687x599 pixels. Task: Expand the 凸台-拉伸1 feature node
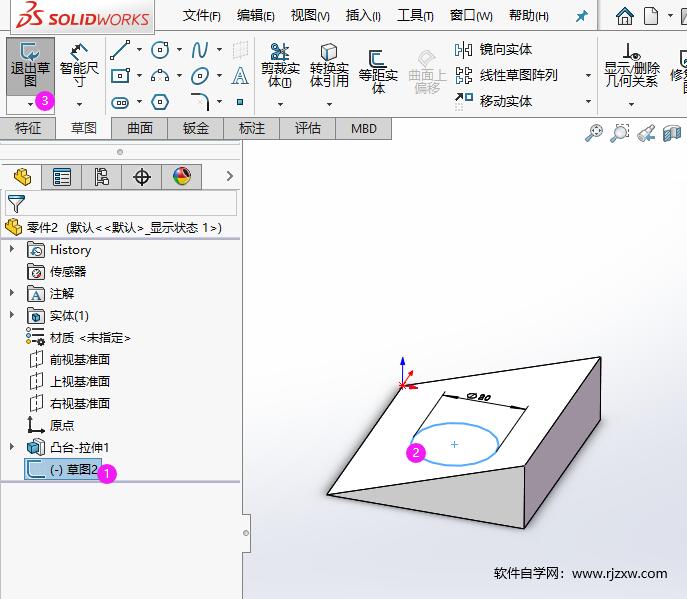(x=12, y=447)
